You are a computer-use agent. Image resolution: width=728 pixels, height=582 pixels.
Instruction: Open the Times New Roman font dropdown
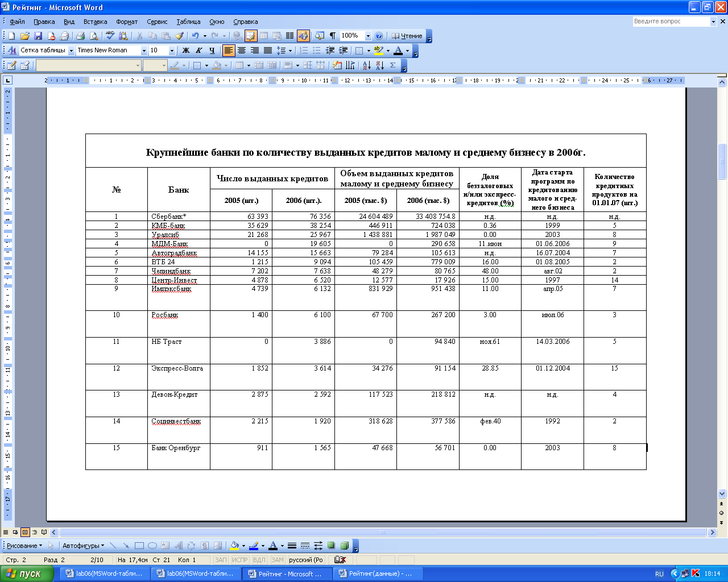[144, 51]
